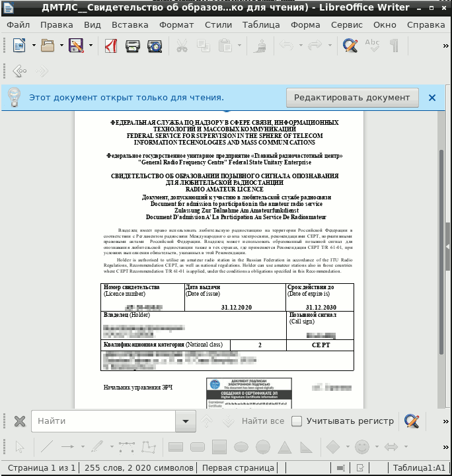Open the New document dropdown arrow
Screen dimensions: 452x476
click(34, 46)
